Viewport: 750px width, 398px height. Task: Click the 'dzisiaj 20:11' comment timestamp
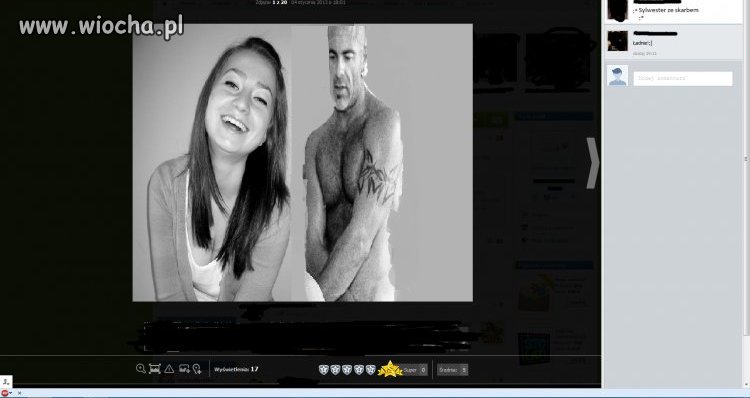(644, 54)
